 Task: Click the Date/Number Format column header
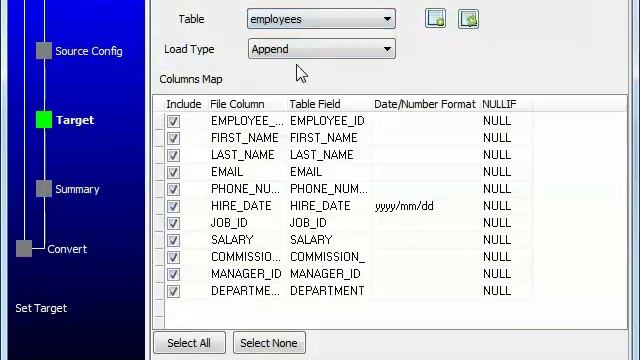tap(425, 104)
